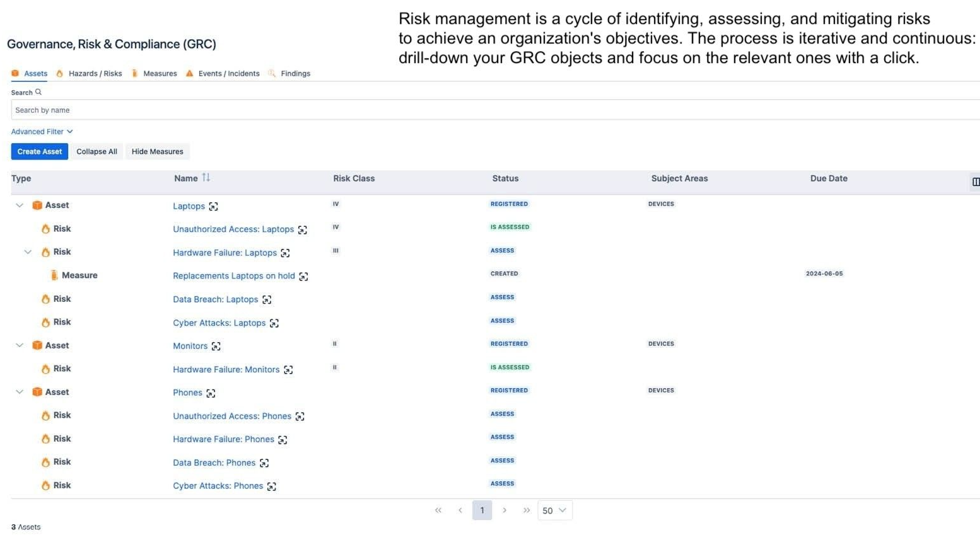Switch to Hazards / Risks tab
Image resolution: width=980 pixels, height=557 pixels.
click(x=95, y=74)
